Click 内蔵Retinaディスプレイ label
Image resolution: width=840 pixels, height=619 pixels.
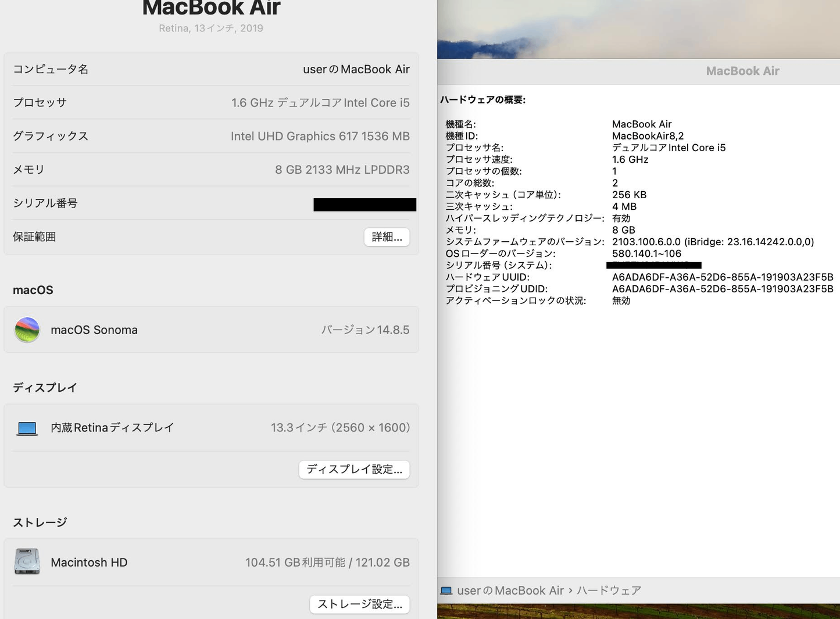pos(112,428)
